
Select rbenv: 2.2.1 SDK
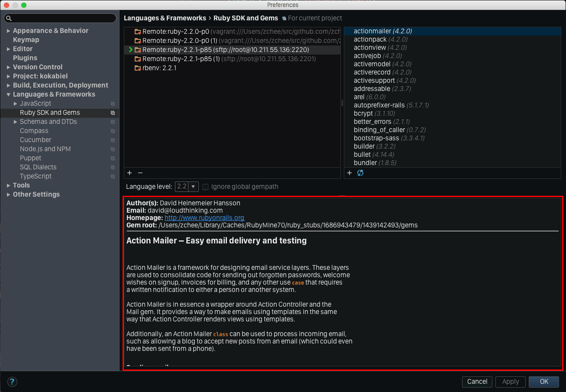pos(233,68)
